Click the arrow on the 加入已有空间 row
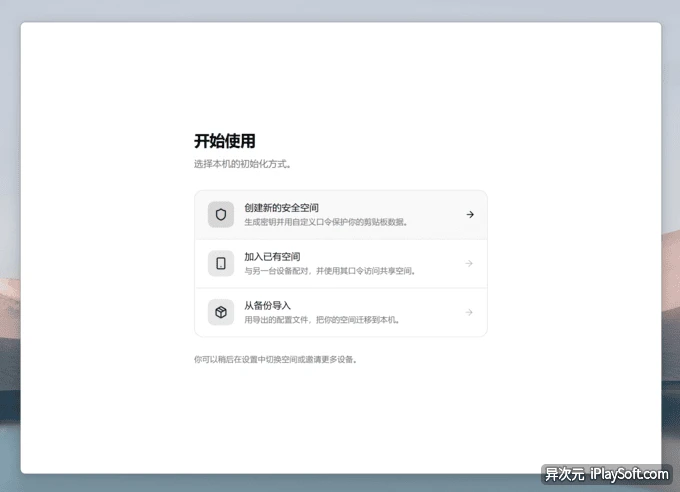Viewport: 680px width, 492px height. click(469, 263)
